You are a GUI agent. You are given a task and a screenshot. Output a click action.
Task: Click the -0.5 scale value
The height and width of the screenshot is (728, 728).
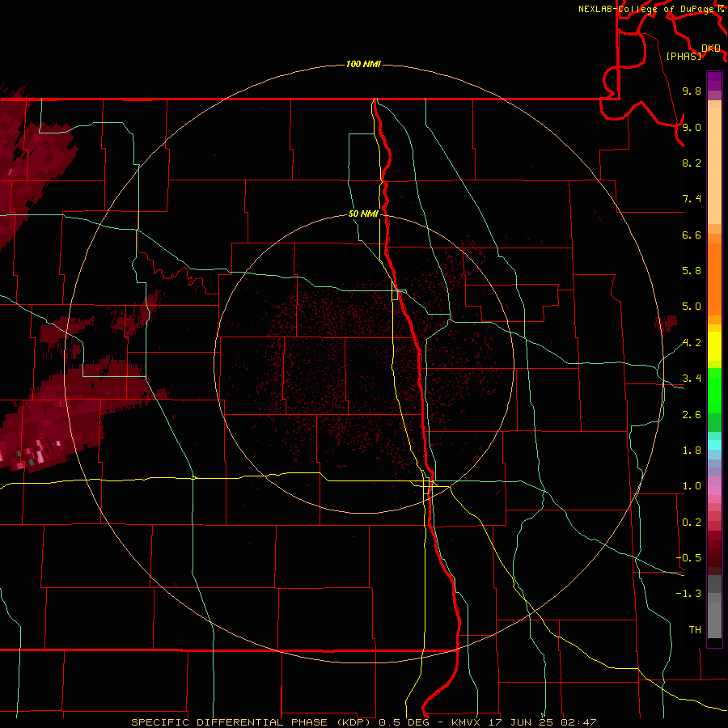[688, 558]
